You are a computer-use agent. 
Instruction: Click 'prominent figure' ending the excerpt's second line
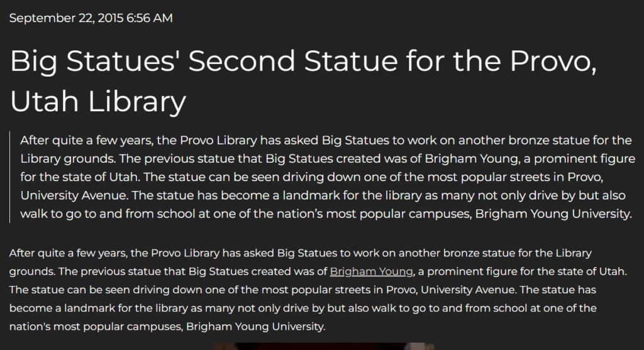click(x=584, y=159)
